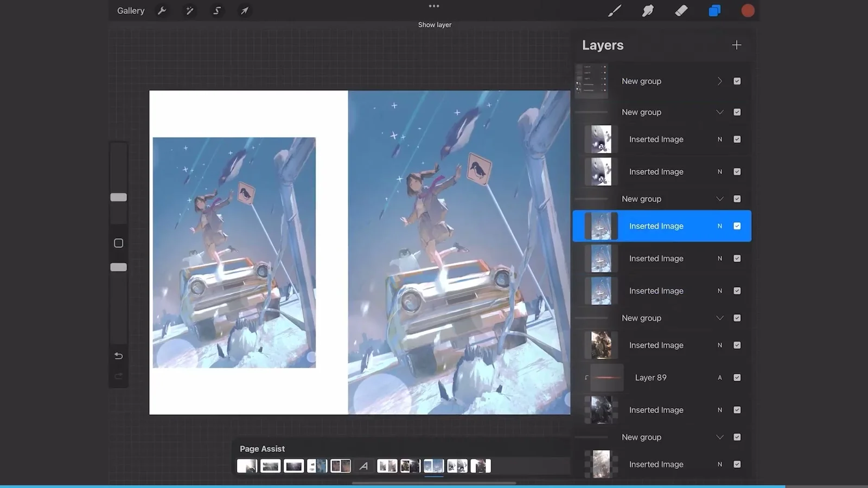Viewport: 868px width, 488px height.
Task: Open the first page in Page Assist
Action: click(x=247, y=466)
